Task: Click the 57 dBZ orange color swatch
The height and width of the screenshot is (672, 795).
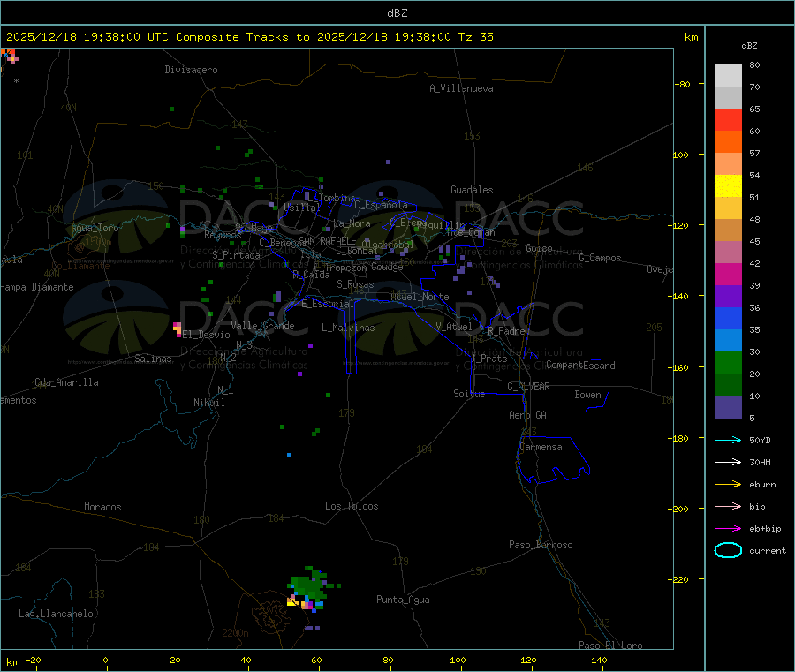Action: pyautogui.click(x=728, y=141)
